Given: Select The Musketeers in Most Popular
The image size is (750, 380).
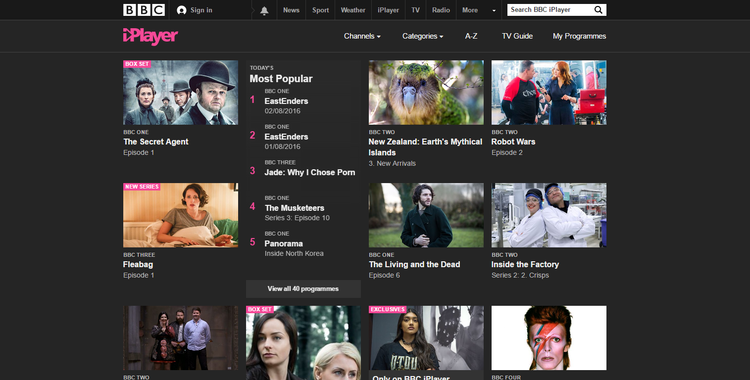Looking at the screenshot, I should [x=295, y=208].
